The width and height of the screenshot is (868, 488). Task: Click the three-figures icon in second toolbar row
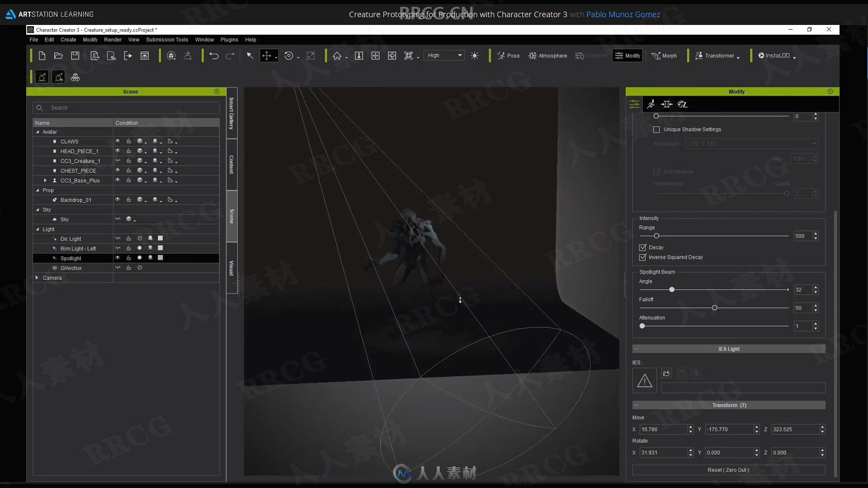(x=75, y=77)
